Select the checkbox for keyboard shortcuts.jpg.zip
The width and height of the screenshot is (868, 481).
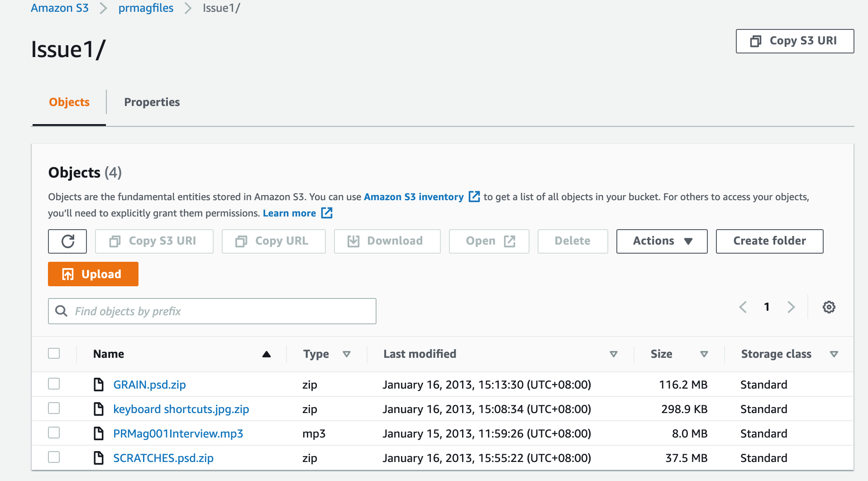(53, 408)
